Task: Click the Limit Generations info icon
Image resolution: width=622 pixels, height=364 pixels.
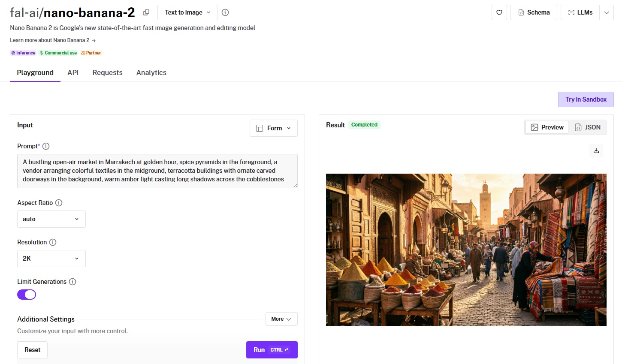Action: click(x=72, y=282)
